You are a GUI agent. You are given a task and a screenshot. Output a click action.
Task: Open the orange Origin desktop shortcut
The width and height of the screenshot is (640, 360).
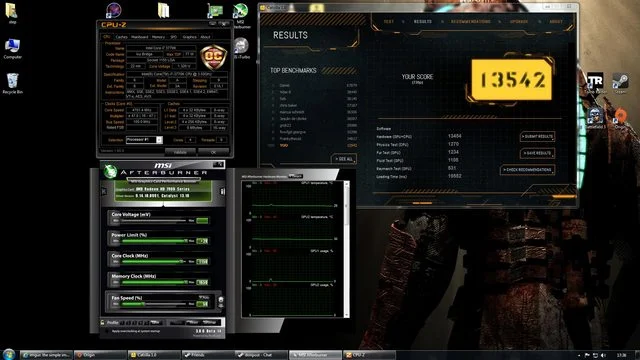(x=620, y=118)
